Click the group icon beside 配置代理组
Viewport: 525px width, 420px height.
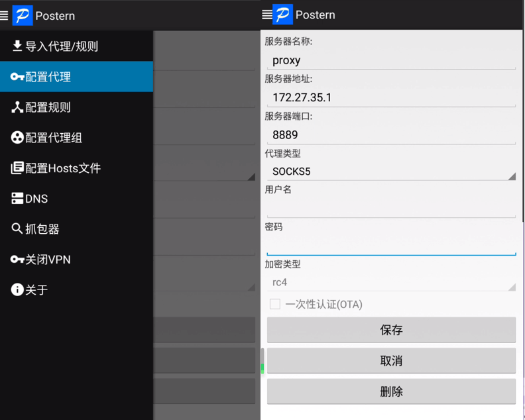[x=17, y=138]
